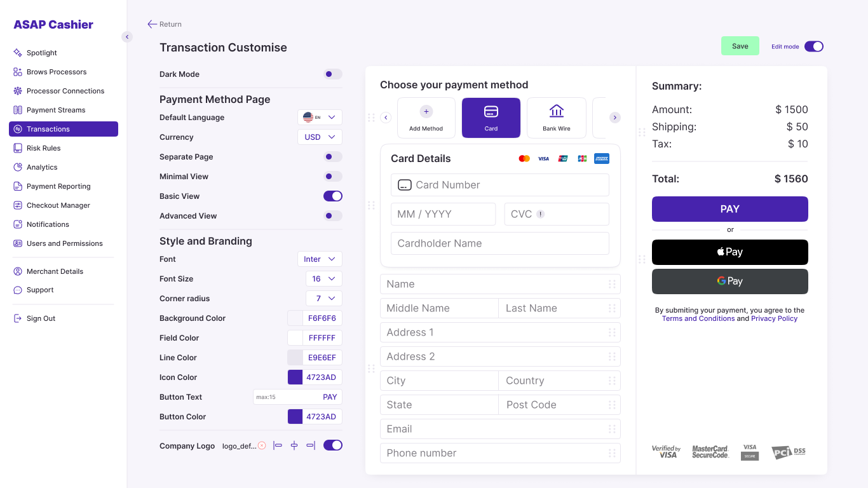Click the Mastercard logo in Card Details
This screenshot has height=488, width=868.
(x=524, y=158)
